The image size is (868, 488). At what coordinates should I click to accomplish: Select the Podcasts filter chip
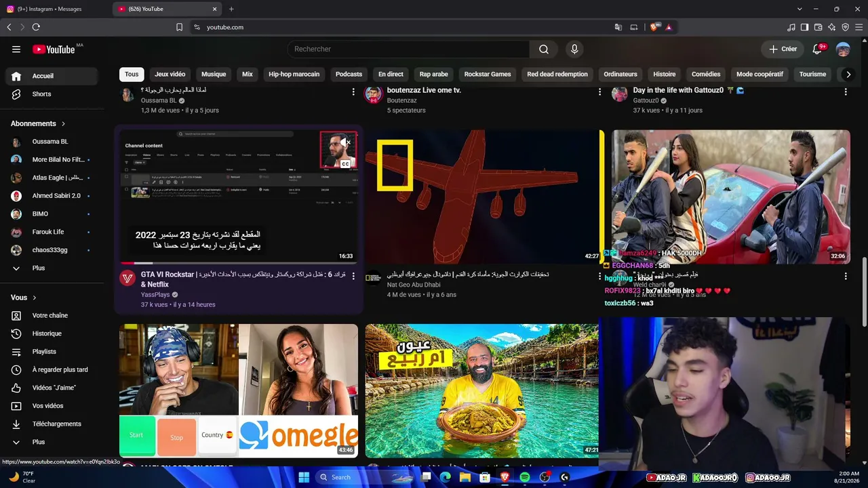(x=349, y=75)
